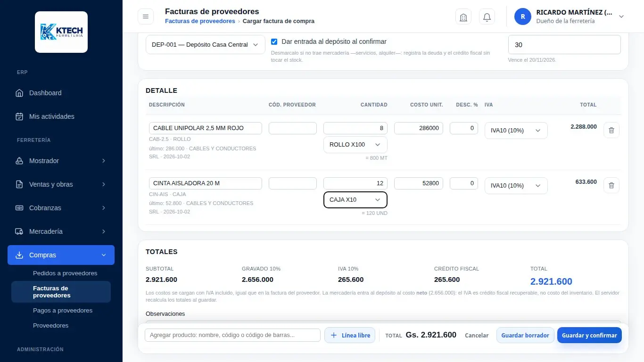Click the Ventas y obras document icon

(19, 184)
